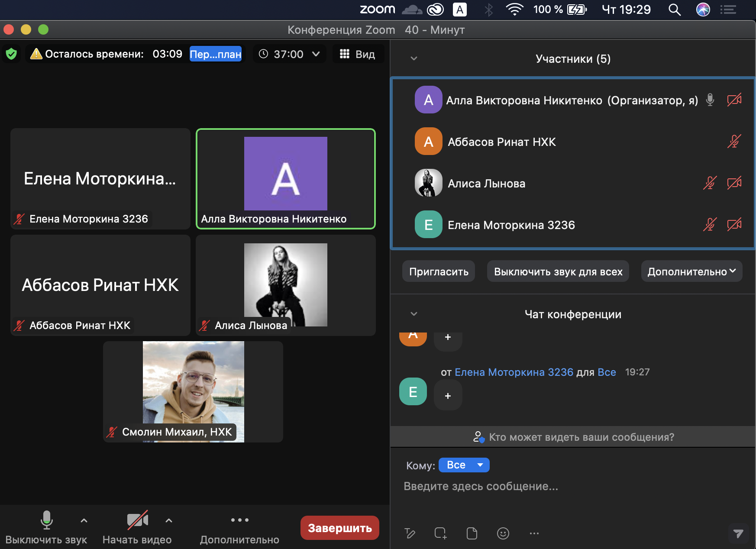The width and height of the screenshot is (756, 549).
Task: Mute microphone with Выключить звук button
Action: [x=46, y=527]
